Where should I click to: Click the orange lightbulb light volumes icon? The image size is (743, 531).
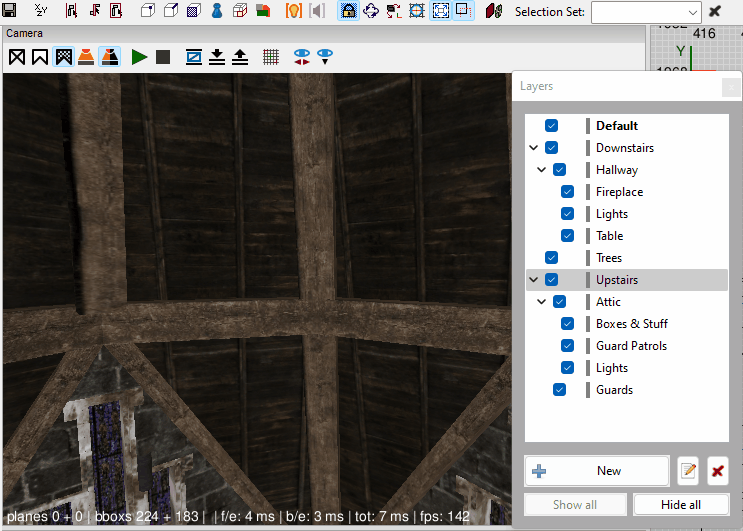tap(294, 10)
